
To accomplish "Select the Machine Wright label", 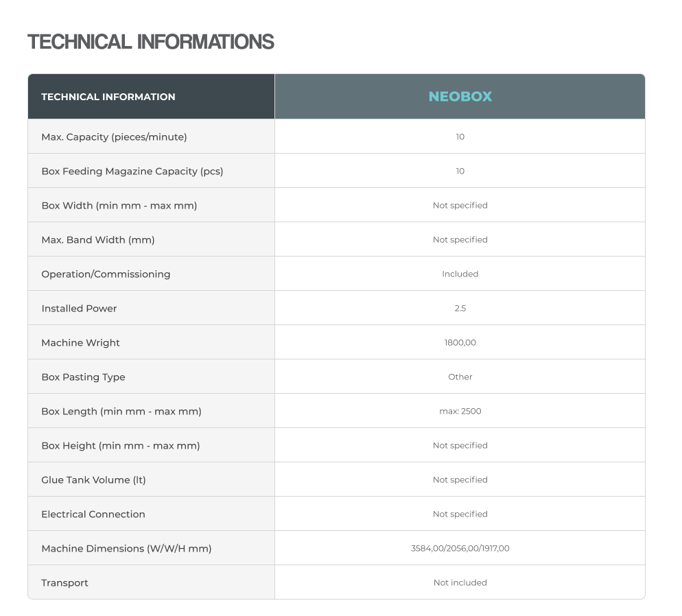I will [80, 342].
